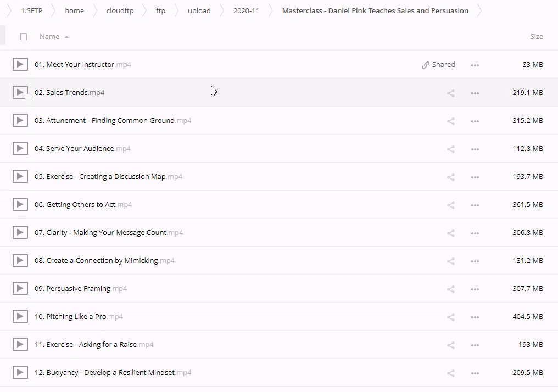Expand actions menu for 11. Exercise - Asking for a Raise
Viewport: 558px width, 392px height.
click(475, 345)
